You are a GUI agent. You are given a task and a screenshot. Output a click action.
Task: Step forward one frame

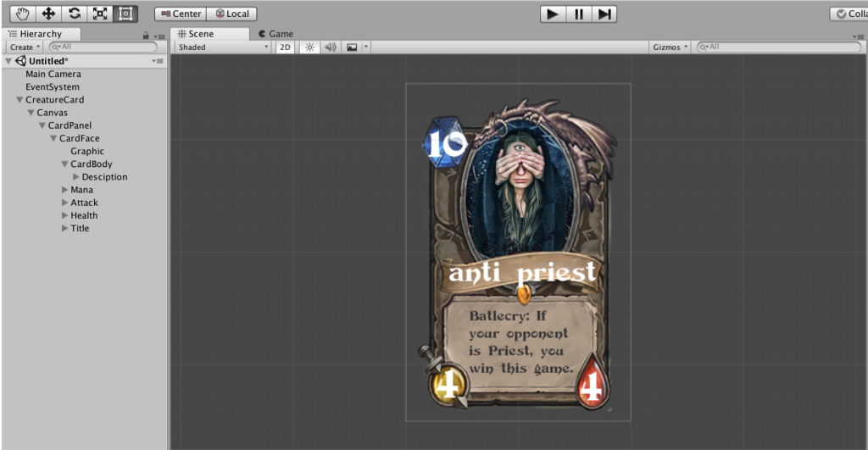(604, 14)
